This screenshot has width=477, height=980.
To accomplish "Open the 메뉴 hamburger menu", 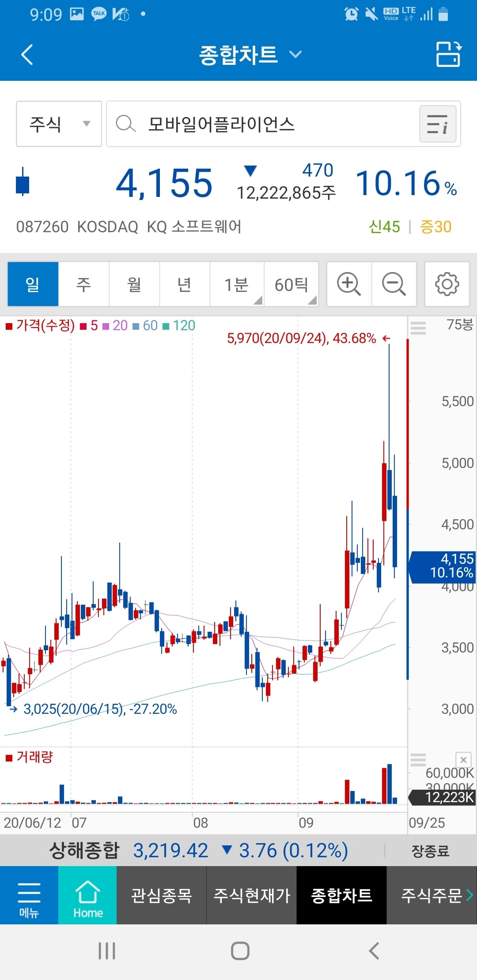I will pyautogui.click(x=29, y=895).
